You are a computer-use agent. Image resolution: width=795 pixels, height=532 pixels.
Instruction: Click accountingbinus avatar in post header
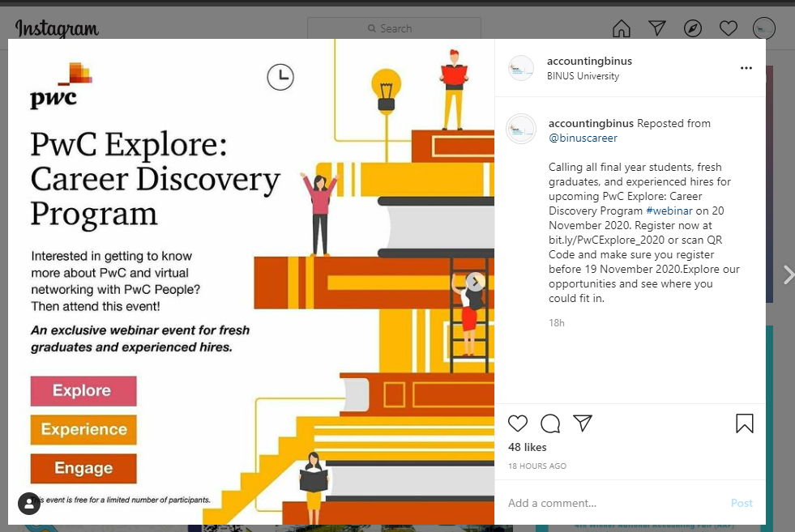click(521, 68)
